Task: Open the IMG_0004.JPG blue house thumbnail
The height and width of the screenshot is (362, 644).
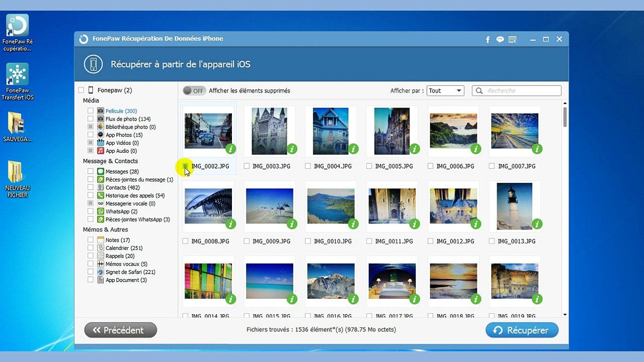Action: pyautogui.click(x=331, y=131)
